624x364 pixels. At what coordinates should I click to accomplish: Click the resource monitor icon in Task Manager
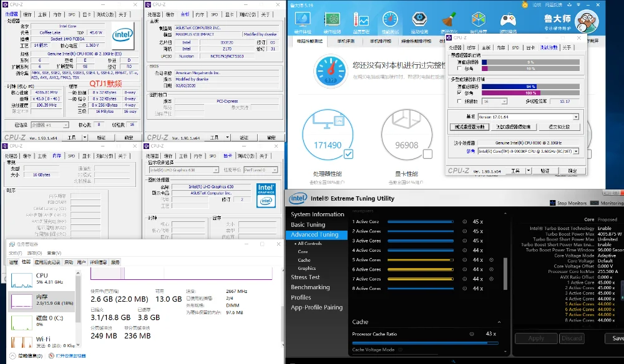click(51, 356)
